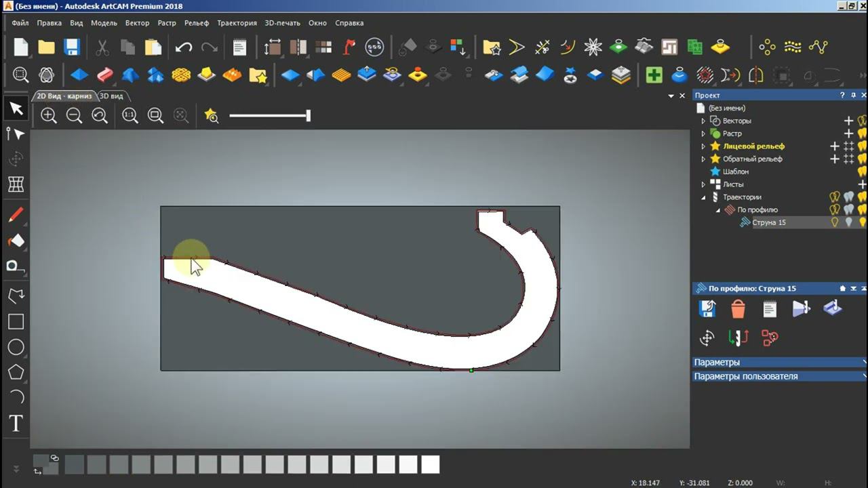This screenshot has width=868, height=488.
Task: Click the Zoom Out magnifier
Action: pyautogui.click(x=74, y=115)
